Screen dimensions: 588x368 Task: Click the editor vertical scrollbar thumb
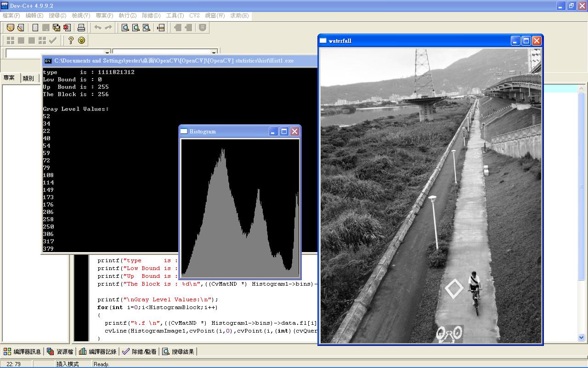click(582, 186)
